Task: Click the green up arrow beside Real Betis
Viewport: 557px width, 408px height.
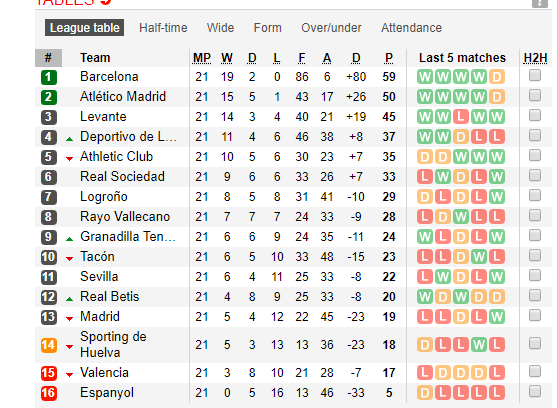Action: pos(70,299)
